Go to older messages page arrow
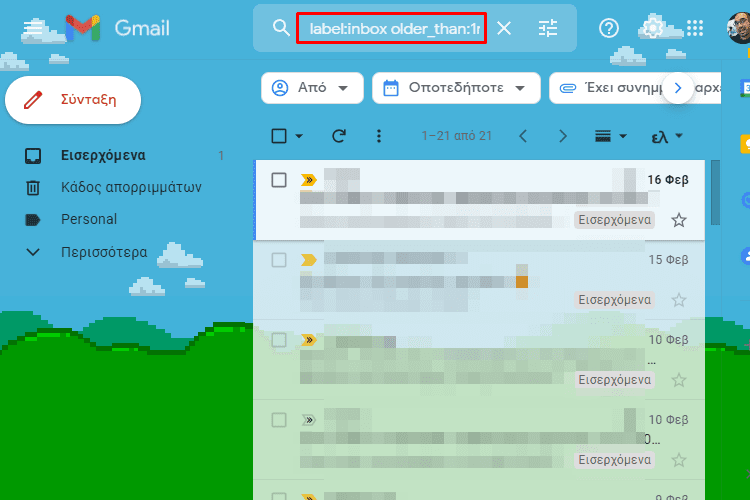This screenshot has height=500, width=750. point(562,136)
